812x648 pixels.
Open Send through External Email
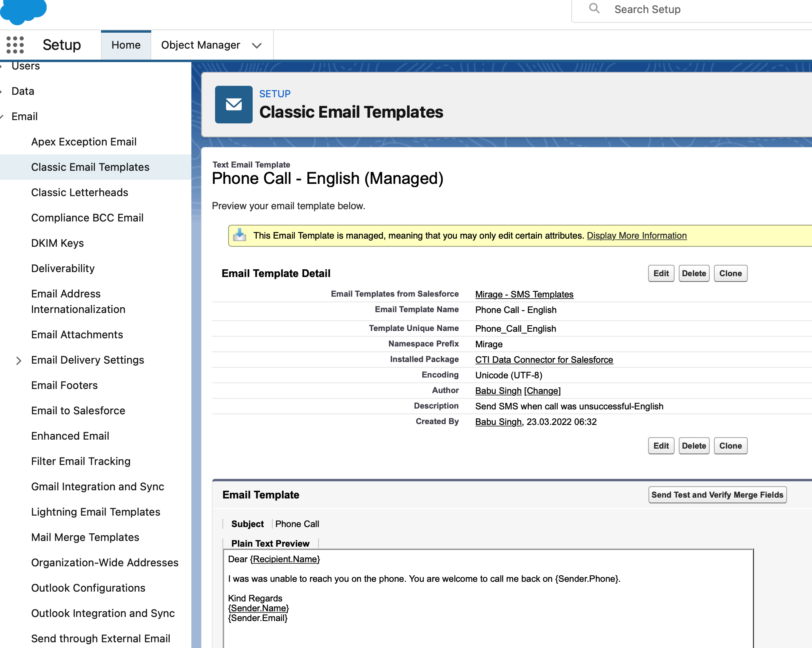pyautogui.click(x=101, y=639)
